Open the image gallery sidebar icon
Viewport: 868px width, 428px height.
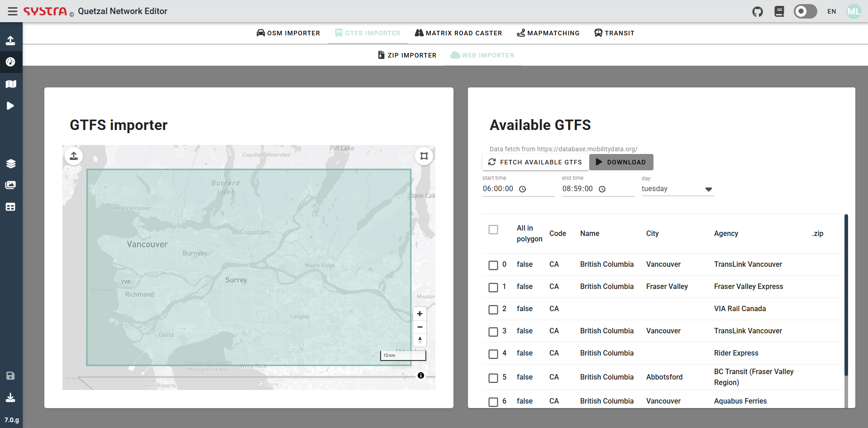tap(10, 185)
